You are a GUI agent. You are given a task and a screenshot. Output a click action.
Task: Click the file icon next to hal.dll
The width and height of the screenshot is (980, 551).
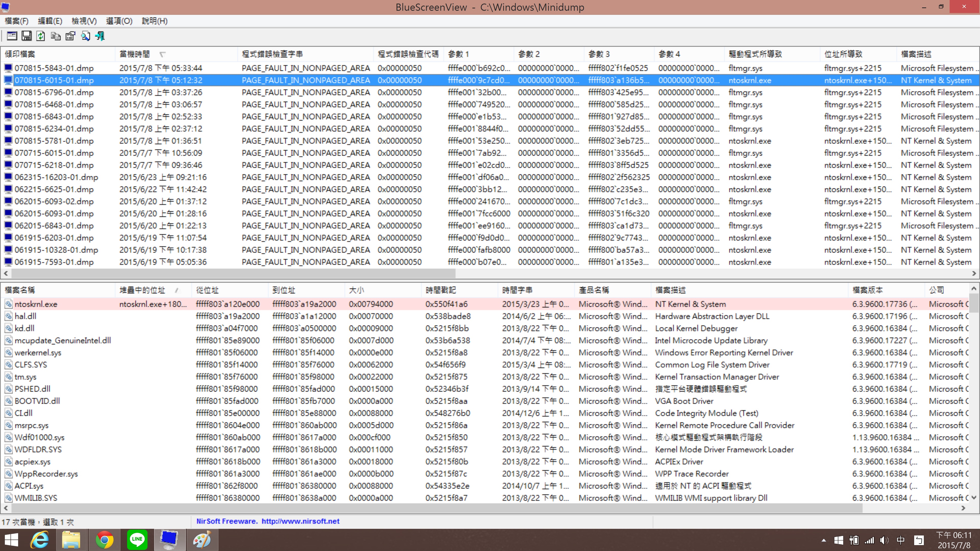8,316
